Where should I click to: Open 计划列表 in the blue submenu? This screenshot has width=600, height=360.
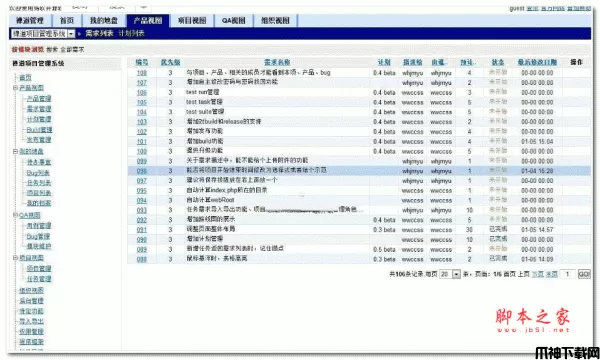(x=131, y=34)
